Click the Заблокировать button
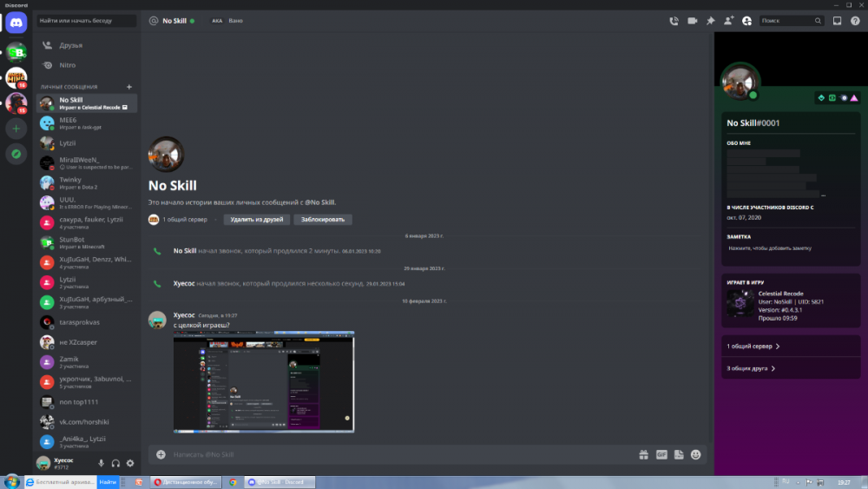 coord(323,220)
